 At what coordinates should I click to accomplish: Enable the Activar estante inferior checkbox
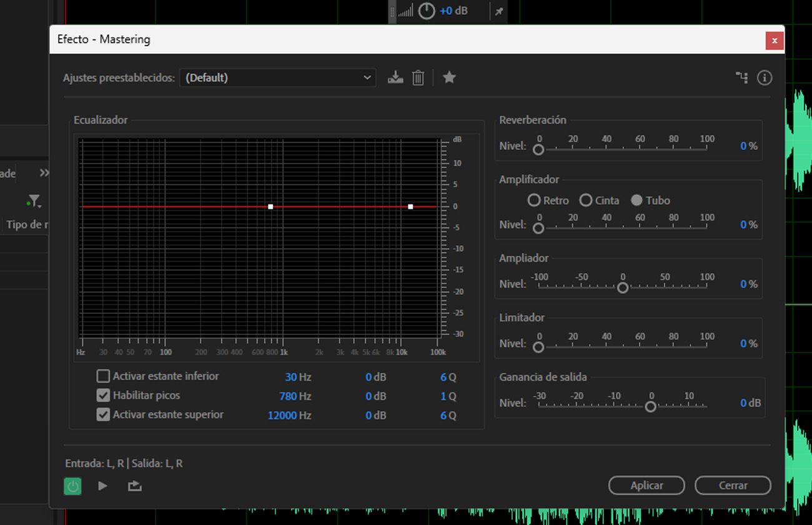point(103,376)
